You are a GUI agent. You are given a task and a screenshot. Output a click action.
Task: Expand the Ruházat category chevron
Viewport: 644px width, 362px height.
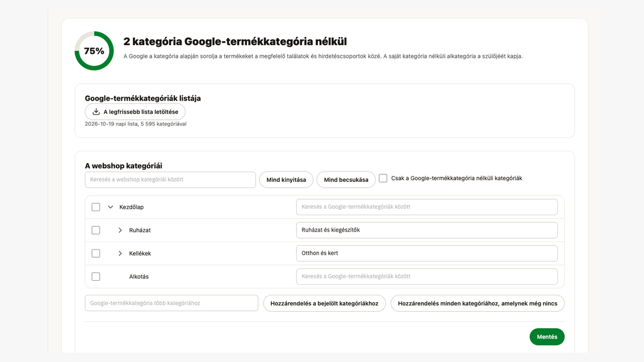click(120, 230)
